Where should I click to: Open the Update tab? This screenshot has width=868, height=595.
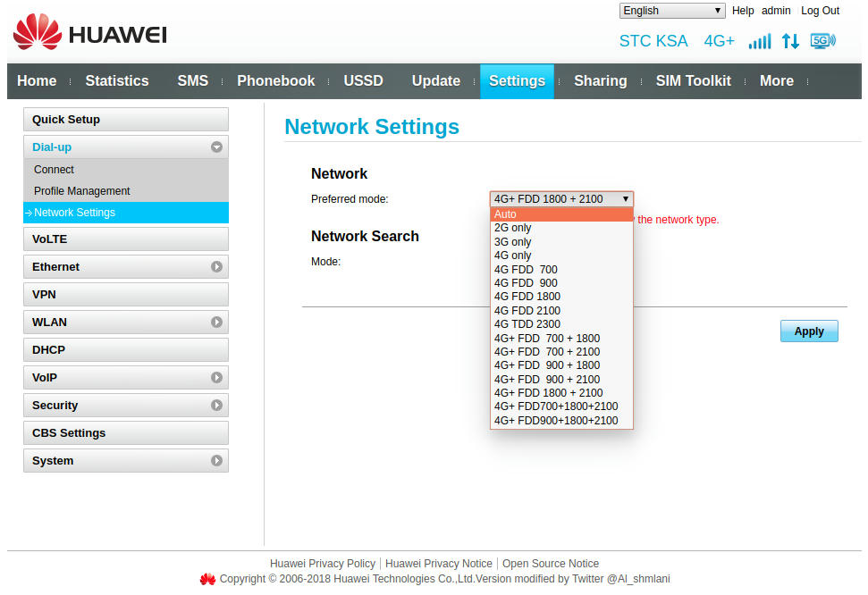tap(435, 80)
